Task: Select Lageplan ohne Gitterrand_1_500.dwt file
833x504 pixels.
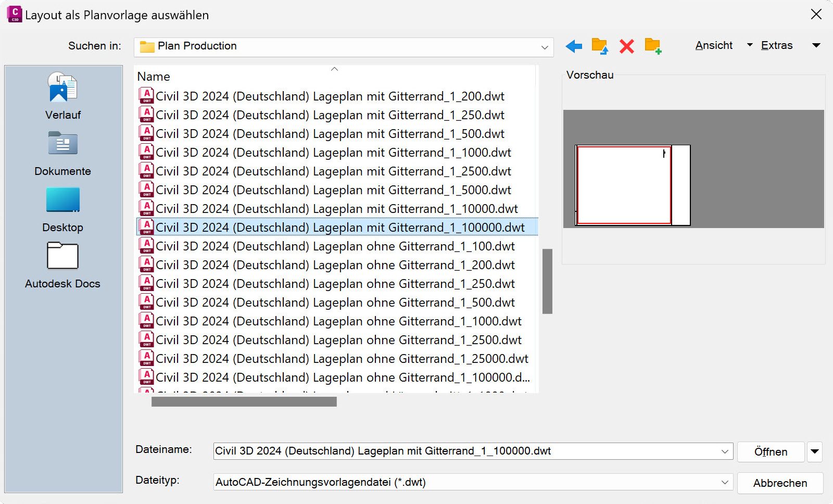Action: coord(335,303)
